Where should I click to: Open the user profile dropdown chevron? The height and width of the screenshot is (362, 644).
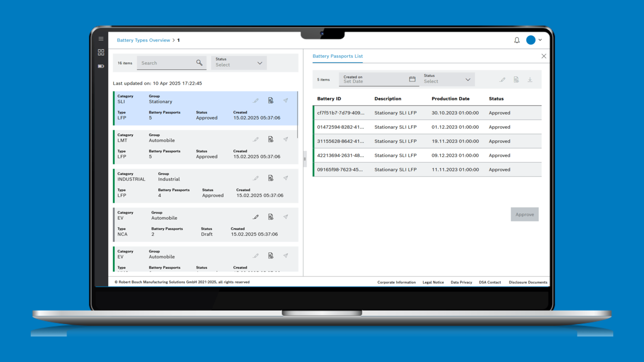540,40
